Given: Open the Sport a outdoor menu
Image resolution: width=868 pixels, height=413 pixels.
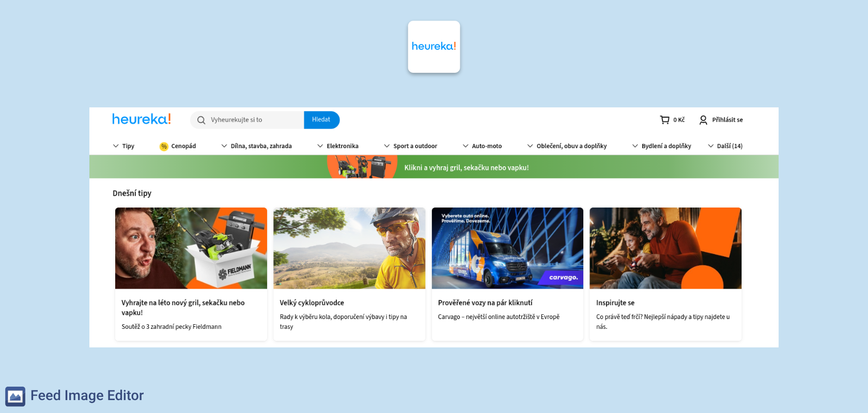Looking at the screenshot, I should click(410, 146).
